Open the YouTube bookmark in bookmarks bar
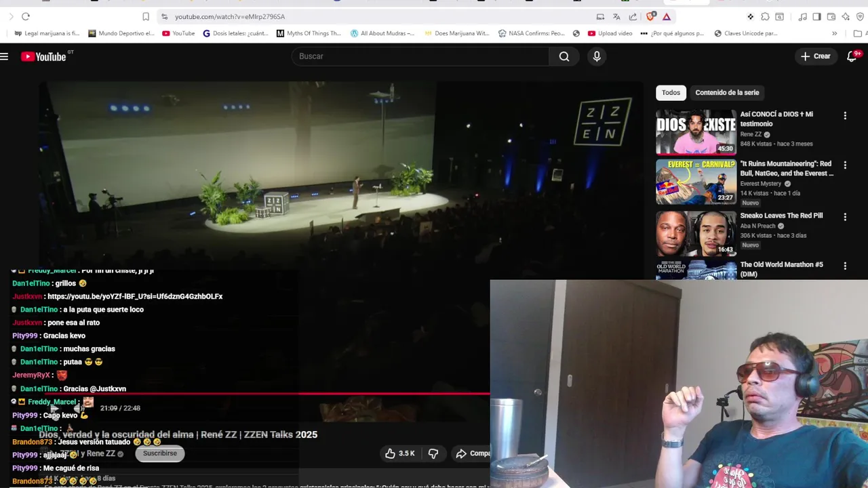Screen dimensions: 868x488 [178, 33]
